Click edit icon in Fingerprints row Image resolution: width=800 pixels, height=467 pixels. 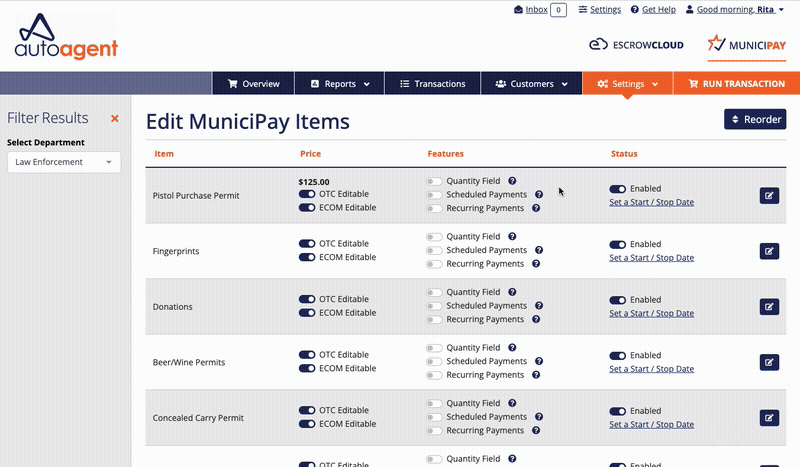769,251
